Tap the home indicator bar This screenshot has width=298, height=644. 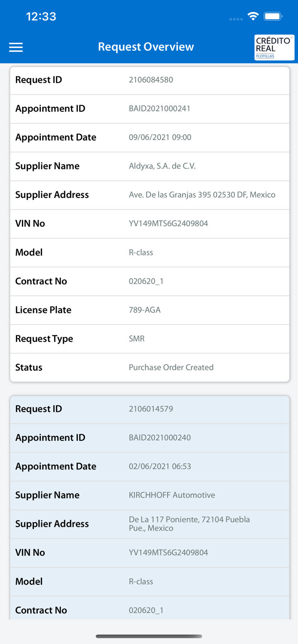(x=149, y=636)
